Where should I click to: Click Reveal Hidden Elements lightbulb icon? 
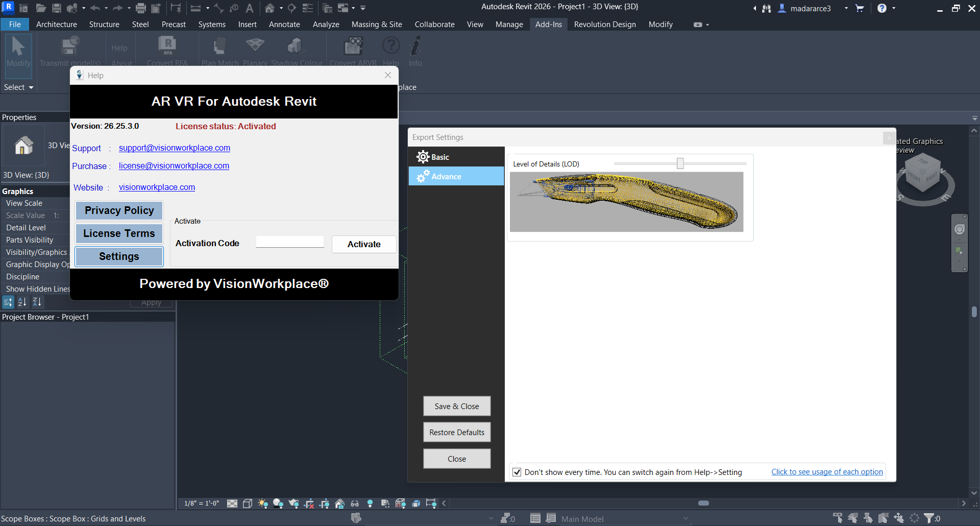click(370, 504)
